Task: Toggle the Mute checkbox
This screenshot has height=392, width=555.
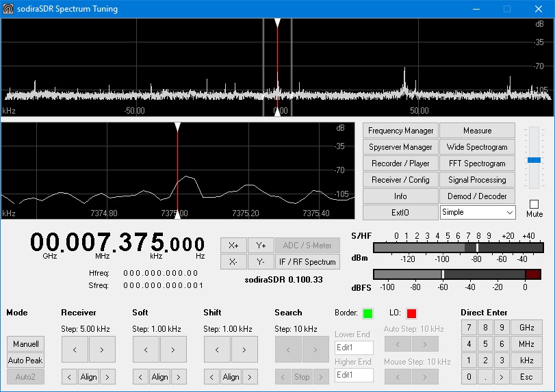Action: point(534,204)
